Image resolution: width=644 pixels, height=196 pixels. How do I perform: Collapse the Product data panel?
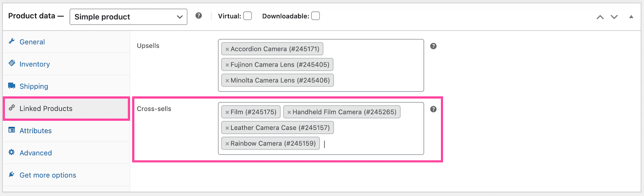click(x=631, y=17)
